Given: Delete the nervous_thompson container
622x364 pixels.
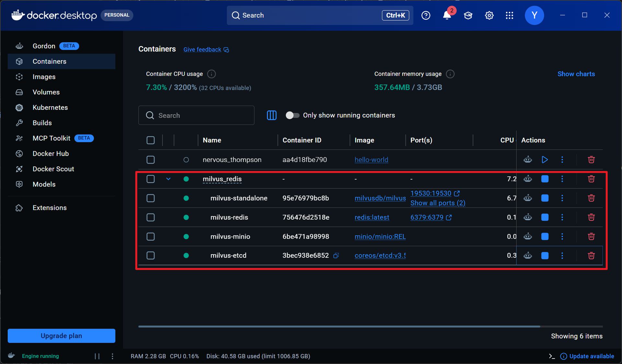Looking at the screenshot, I should click(591, 160).
